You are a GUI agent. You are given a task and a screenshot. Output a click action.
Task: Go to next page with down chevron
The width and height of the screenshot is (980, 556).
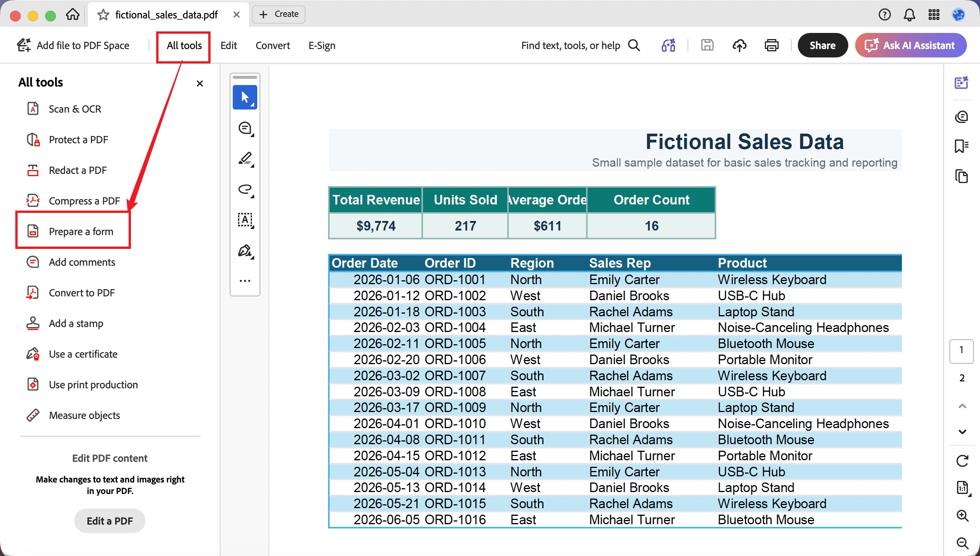point(962,432)
